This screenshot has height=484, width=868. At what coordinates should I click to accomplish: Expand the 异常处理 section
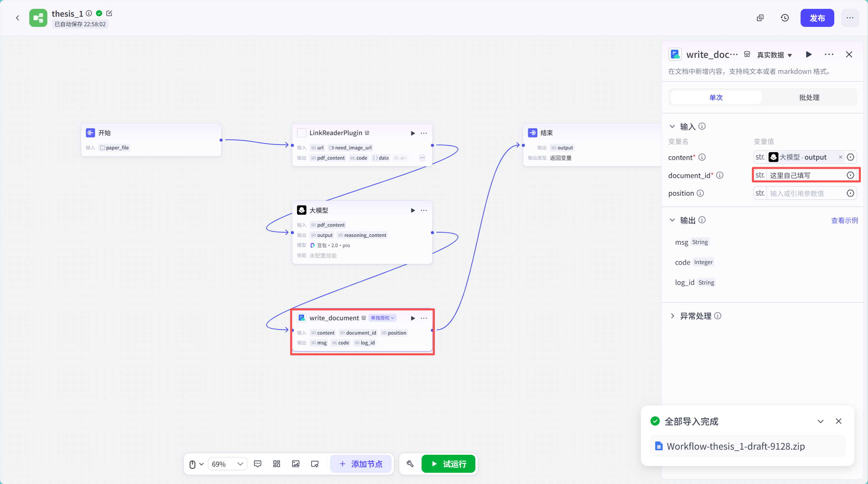[x=672, y=316]
